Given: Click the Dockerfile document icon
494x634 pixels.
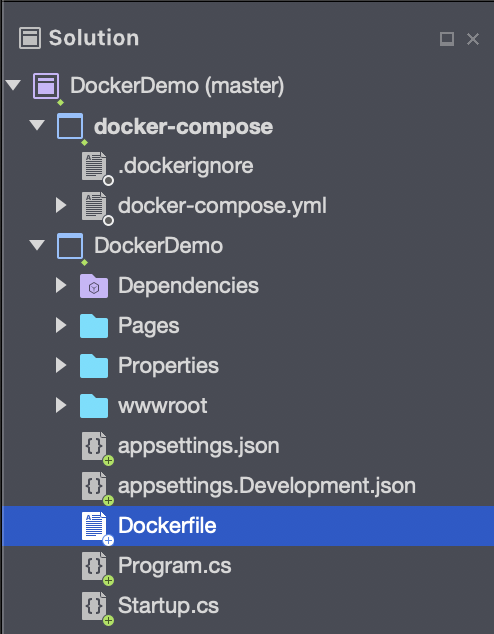Looking at the screenshot, I should tap(94, 526).
